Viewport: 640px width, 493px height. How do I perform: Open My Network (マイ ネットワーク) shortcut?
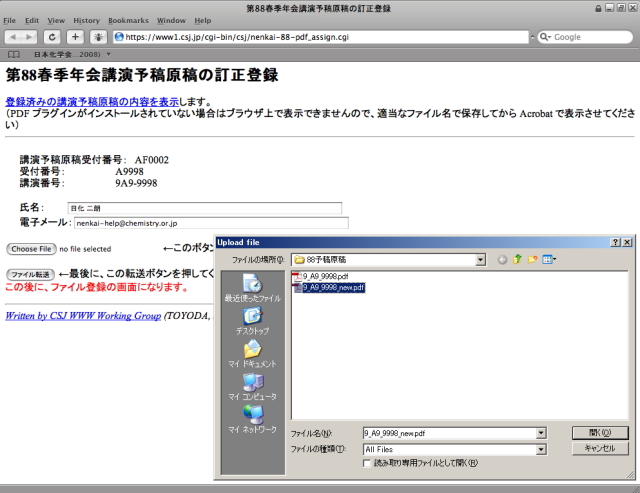pyautogui.click(x=252, y=418)
